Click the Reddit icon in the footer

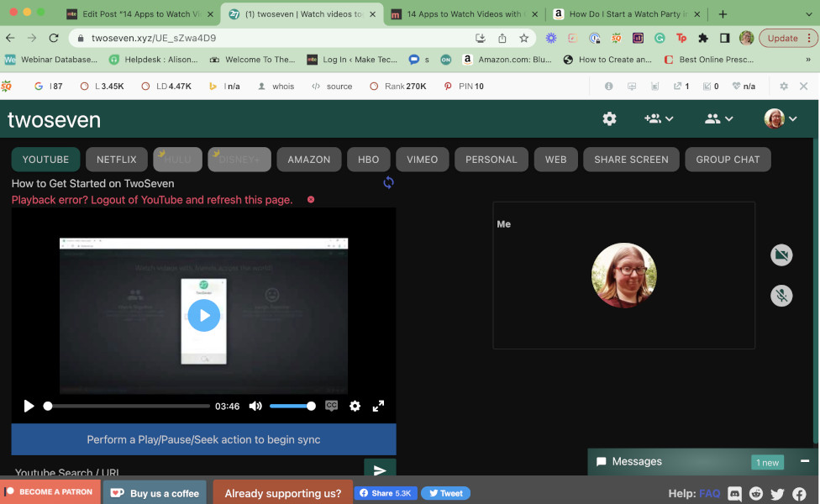point(755,494)
